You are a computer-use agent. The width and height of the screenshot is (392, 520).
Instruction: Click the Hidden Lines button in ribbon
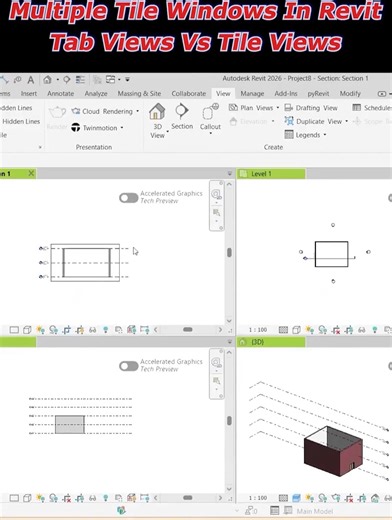point(21,121)
